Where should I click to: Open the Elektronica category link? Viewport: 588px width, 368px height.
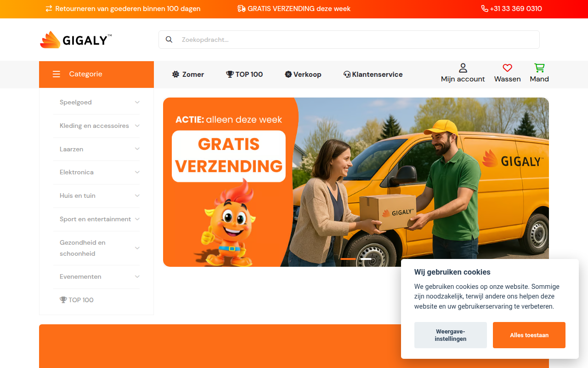coord(77,172)
